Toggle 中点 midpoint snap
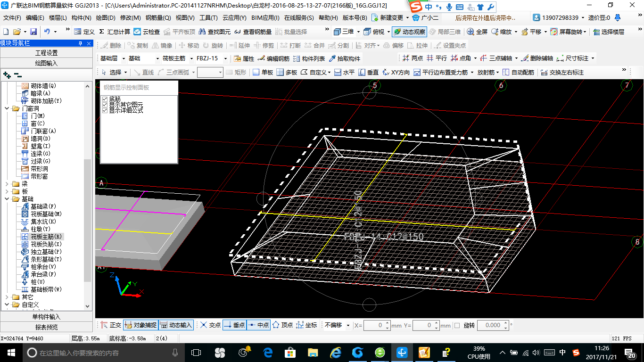This screenshot has width=644, height=362. 258,325
